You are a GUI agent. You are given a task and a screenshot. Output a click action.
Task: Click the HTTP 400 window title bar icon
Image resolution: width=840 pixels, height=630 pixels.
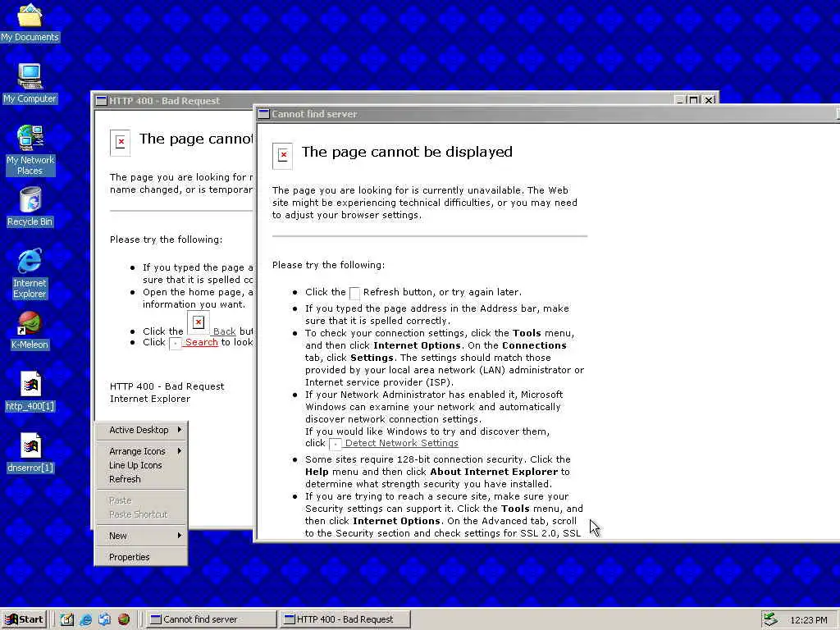[101, 101]
